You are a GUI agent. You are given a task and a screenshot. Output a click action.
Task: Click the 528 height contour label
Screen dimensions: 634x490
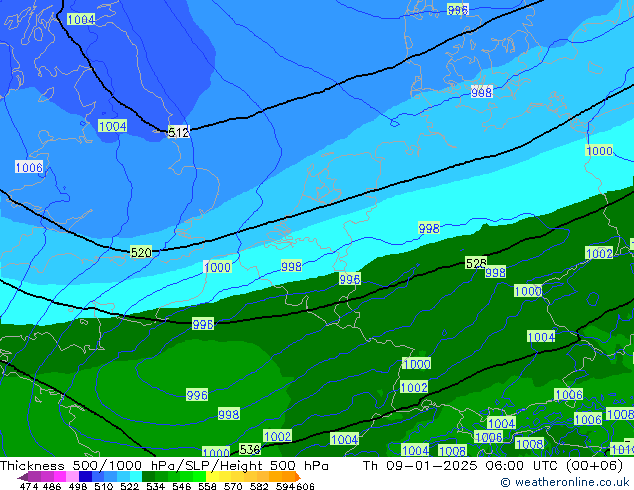[476, 264]
